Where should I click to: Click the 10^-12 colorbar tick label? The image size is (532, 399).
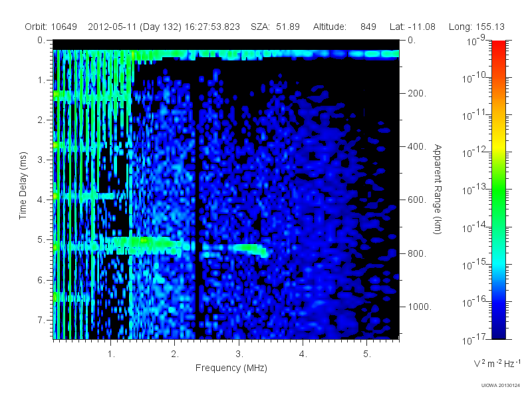click(x=474, y=153)
